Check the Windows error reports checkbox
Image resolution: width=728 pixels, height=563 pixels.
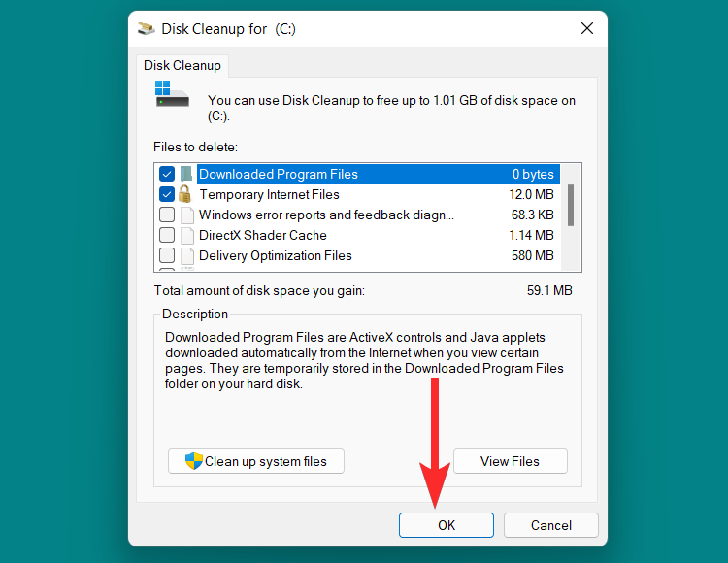(167, 215)
